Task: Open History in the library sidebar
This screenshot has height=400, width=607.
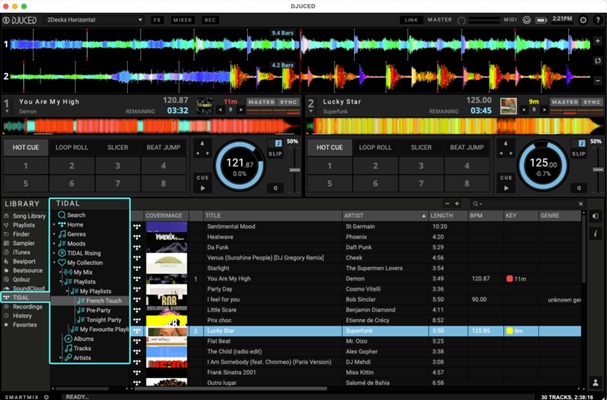Action: [18, 316]
